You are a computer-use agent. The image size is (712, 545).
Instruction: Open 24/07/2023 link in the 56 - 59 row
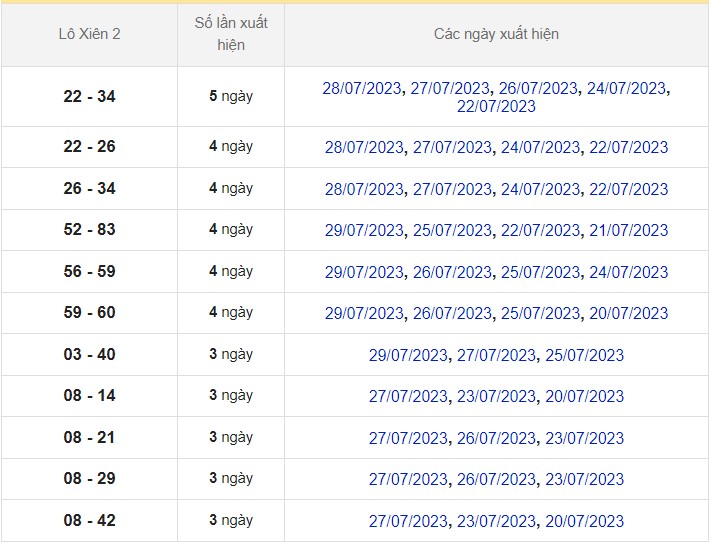pos(628,272)
